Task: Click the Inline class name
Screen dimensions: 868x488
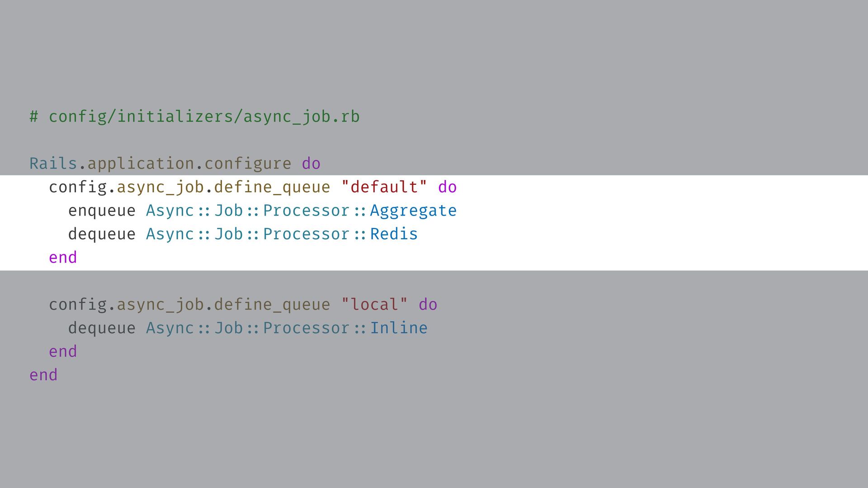Action: [399, 328]
